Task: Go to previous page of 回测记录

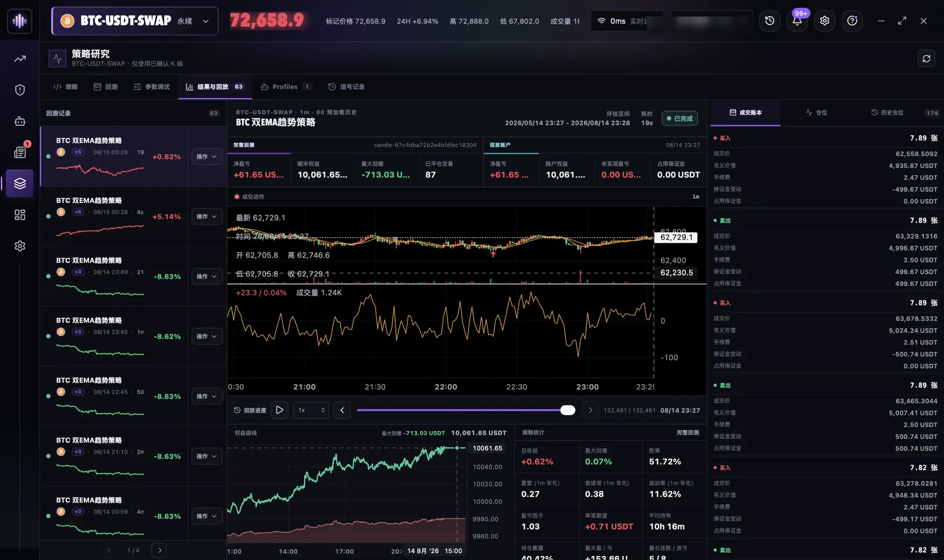Action: pyautogui.click(x=109, y=550)
